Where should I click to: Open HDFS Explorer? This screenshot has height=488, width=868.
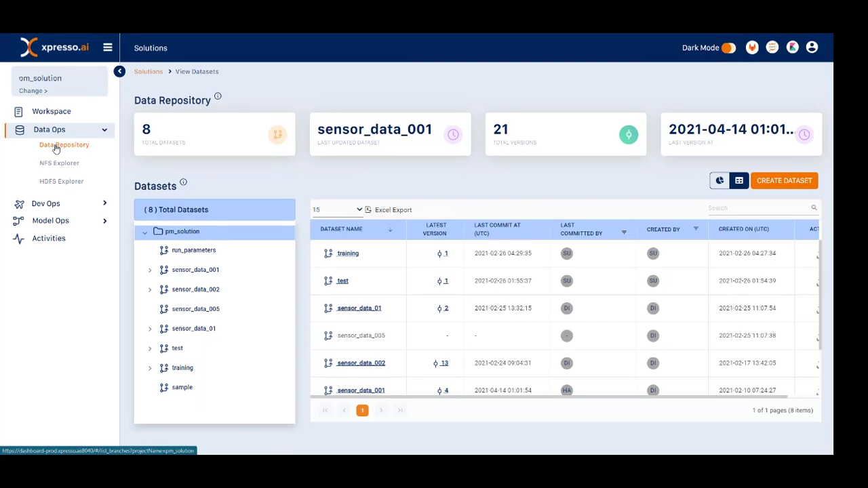click(x=62, y=182)
